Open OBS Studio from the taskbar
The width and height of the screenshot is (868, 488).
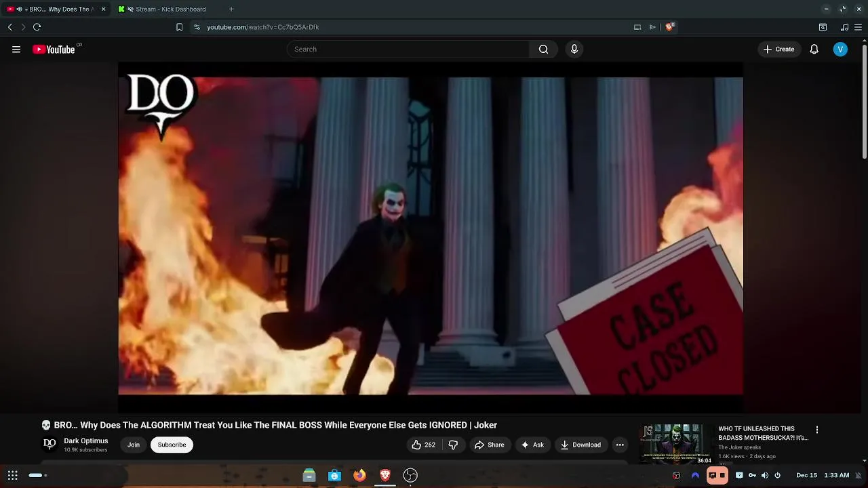click(410, 475)
